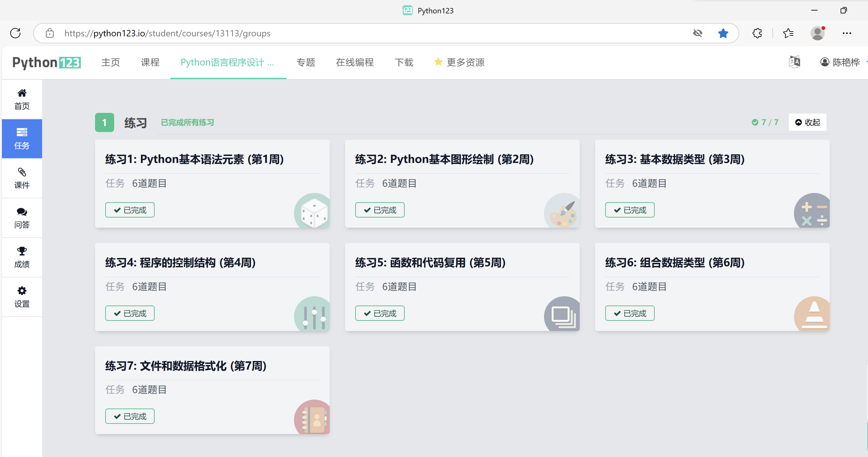Open the browser favorites list icon
This screenshot has width=868, height=457.
(788, 33)
